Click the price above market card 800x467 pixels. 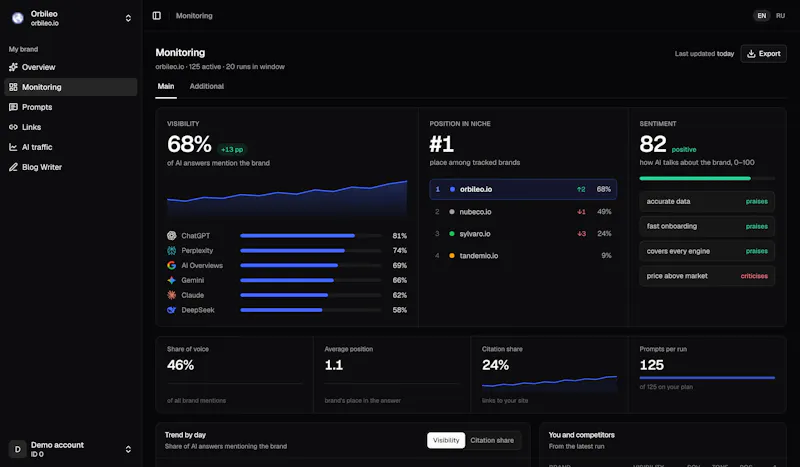(707, 276)
